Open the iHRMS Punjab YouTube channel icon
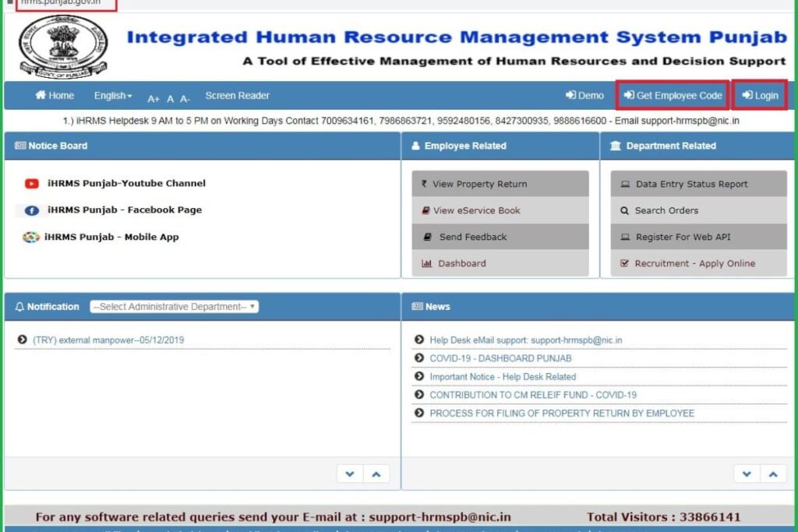798x532 pixels. (x=31, y=184)
